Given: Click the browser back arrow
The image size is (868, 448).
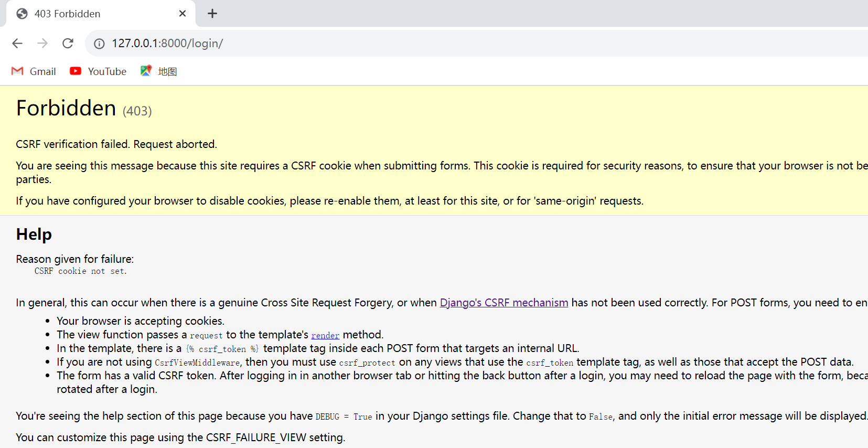Looking at the screenshot, I should click(x=17, y=44).
